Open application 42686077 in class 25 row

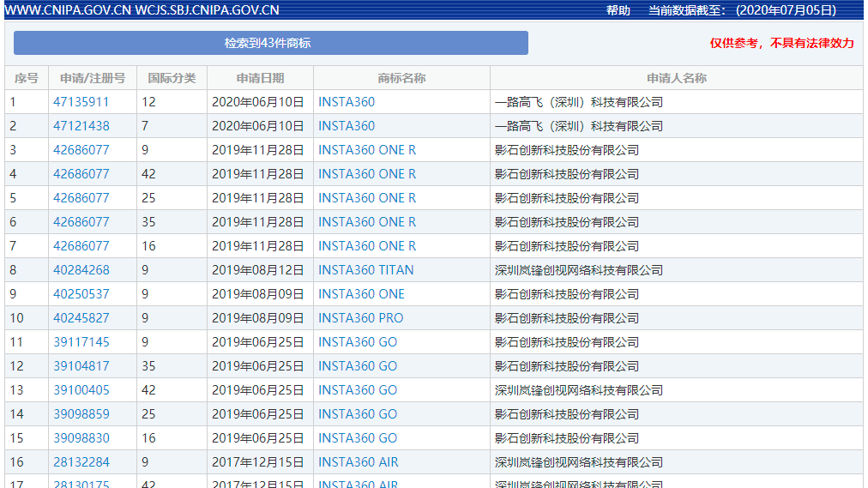pos(81,198)
